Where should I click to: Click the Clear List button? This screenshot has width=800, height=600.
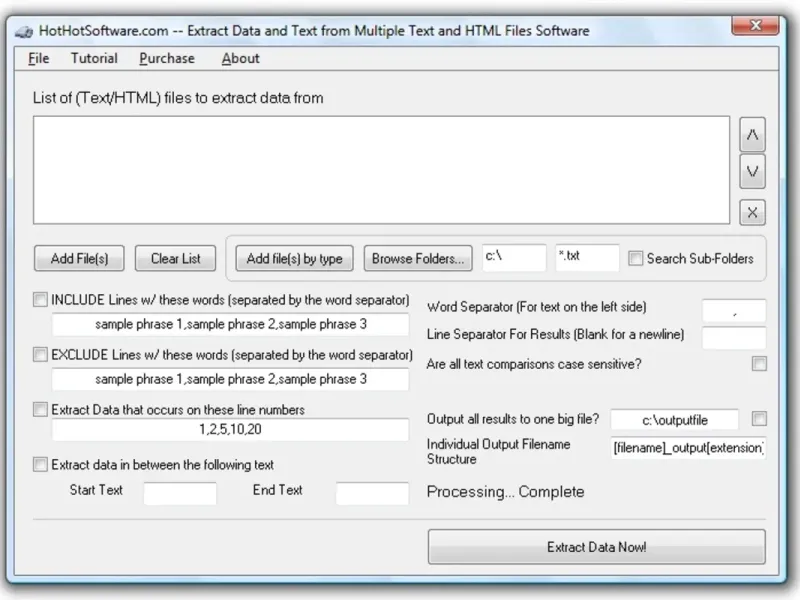pyautogui.click(x=176, y=259)
